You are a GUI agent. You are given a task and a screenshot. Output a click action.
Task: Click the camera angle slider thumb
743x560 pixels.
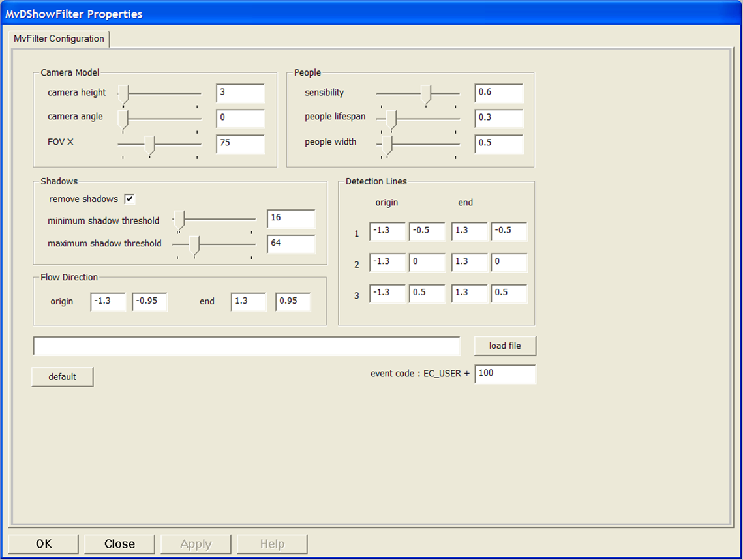pyautogui.click(x=123, y=120)
